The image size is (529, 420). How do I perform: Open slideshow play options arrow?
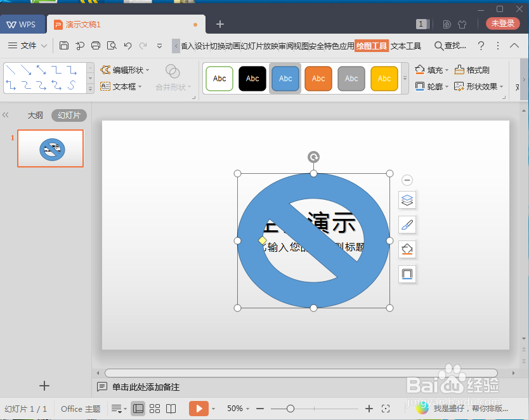click(x=213, y=409)
